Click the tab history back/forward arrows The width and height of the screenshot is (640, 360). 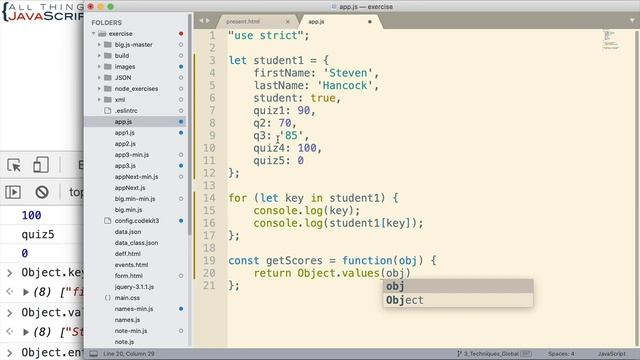click(x=205, y=21)
